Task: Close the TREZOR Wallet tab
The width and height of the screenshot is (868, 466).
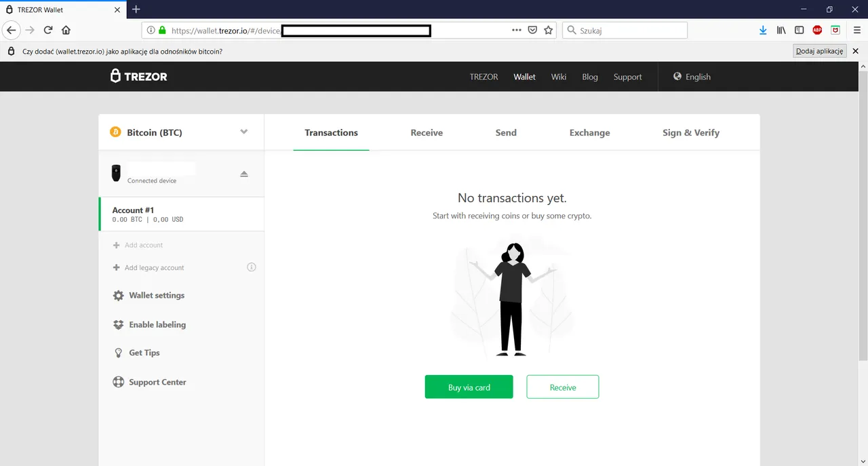Action: [117, 9]
